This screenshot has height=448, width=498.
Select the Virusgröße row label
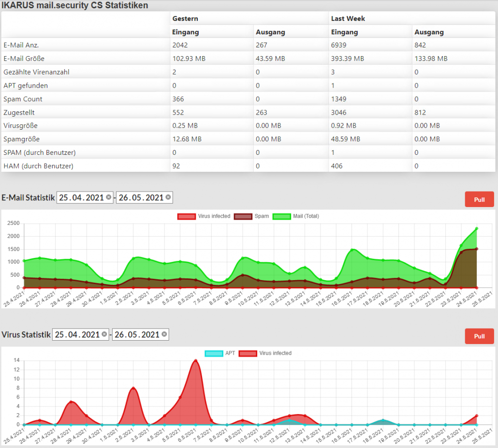click(21, 125)
